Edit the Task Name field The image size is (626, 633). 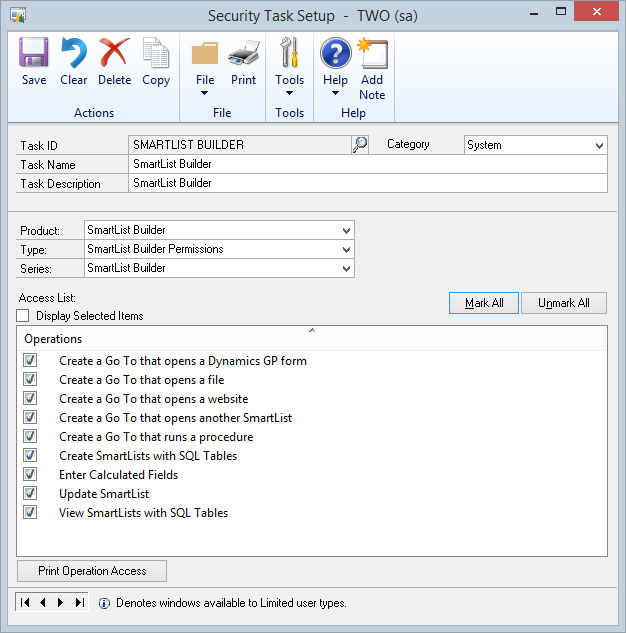coord(368,164)
